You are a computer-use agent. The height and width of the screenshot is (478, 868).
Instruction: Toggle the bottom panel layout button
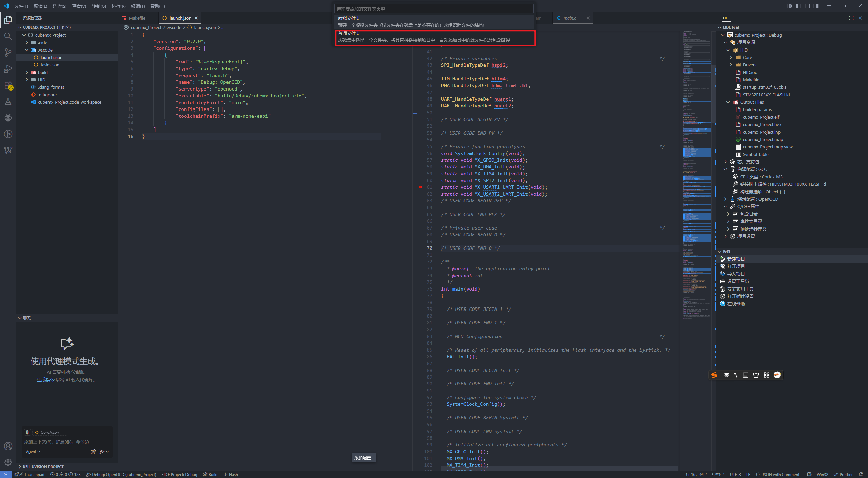(x=807, y=6)
